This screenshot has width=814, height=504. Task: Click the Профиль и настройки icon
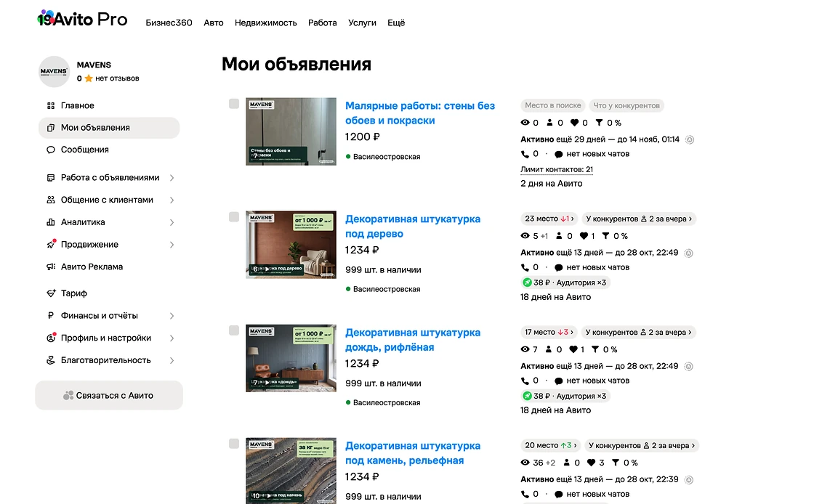point(51,338)
